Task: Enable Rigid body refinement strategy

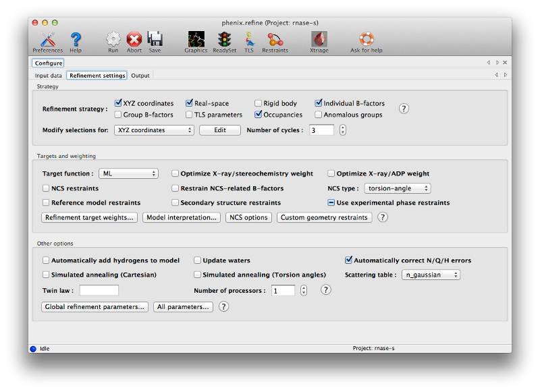Action: [257, 103]
